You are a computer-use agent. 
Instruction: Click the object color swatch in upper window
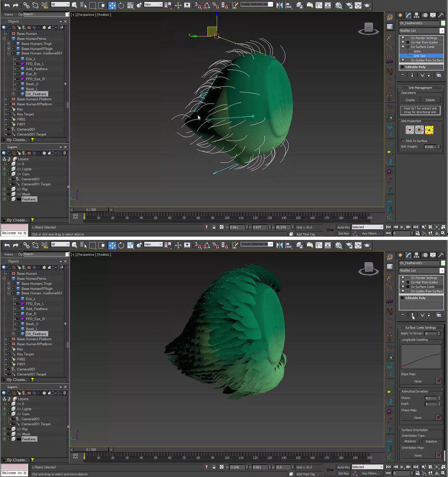(x=443, y=23)
